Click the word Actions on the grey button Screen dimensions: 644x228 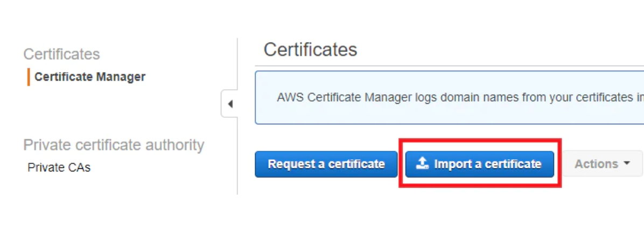click(x=597, y=164)
